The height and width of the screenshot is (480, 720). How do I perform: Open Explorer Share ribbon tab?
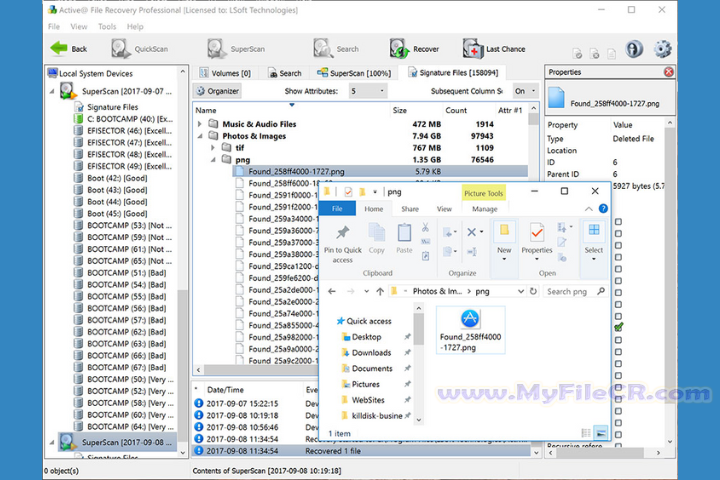[410, 209]
